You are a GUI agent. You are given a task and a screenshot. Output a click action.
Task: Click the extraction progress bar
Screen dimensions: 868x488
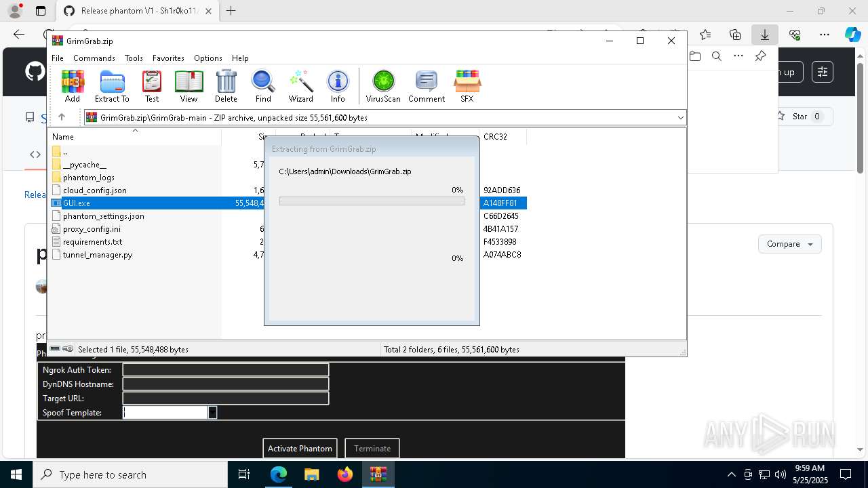point(372,201)
